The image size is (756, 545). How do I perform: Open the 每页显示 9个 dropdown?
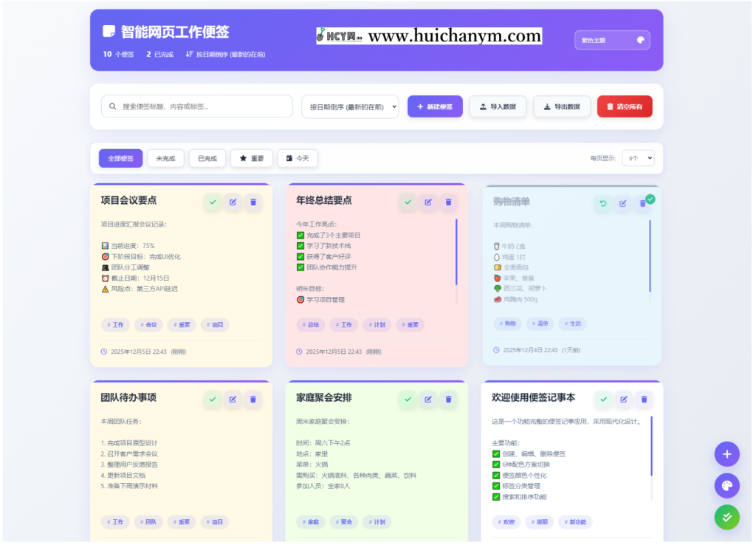(x=638, y=158)
